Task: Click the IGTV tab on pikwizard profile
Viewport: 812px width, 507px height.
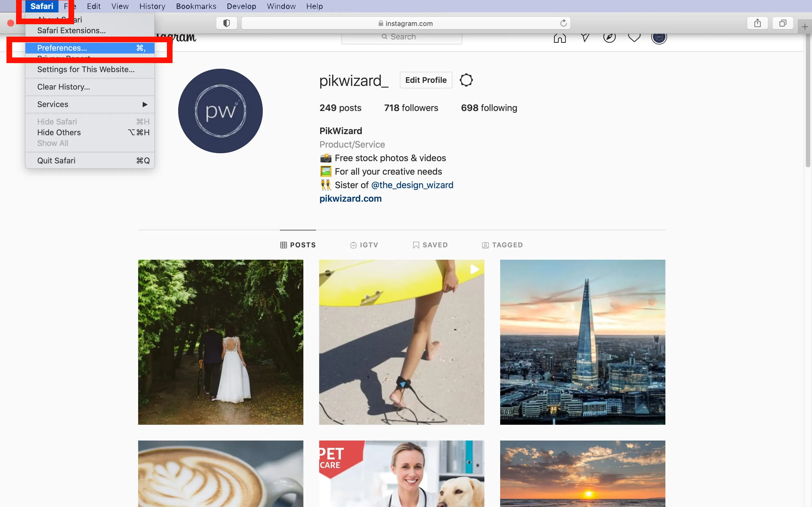Action: point(364,244)
